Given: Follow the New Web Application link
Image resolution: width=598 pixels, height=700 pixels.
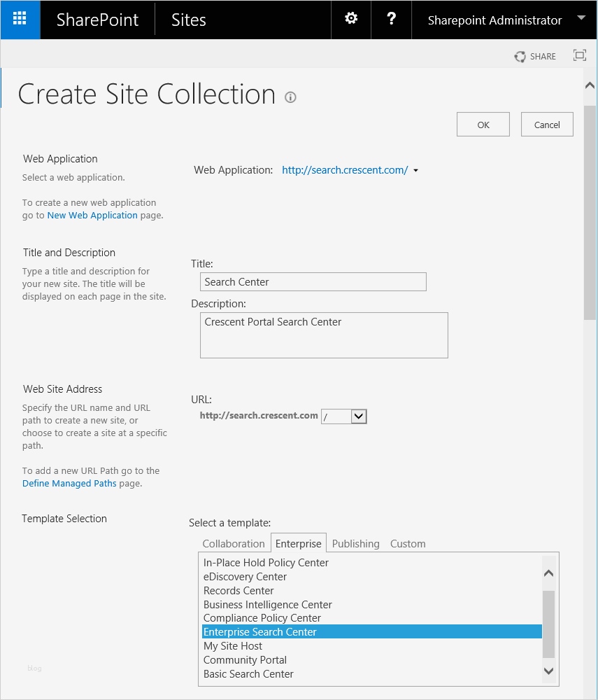Looking at the screenshot, I should [92, 216].
